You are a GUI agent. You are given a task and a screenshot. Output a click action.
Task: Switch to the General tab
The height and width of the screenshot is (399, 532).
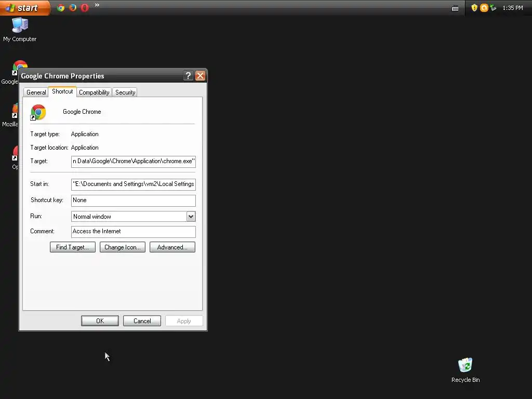[x=36, y=92]
